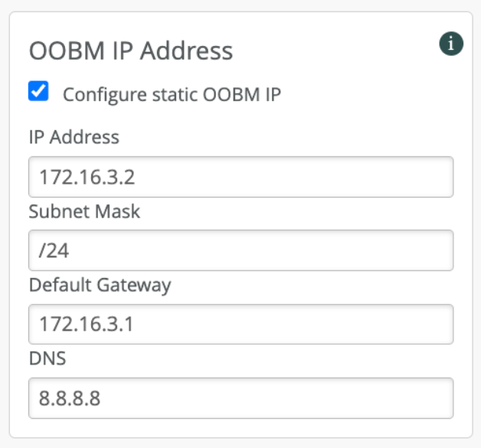The width and height of the screenshot is (481, 448).
Task: Click the "Subnet Mask" field label
Action: [84, 211]
